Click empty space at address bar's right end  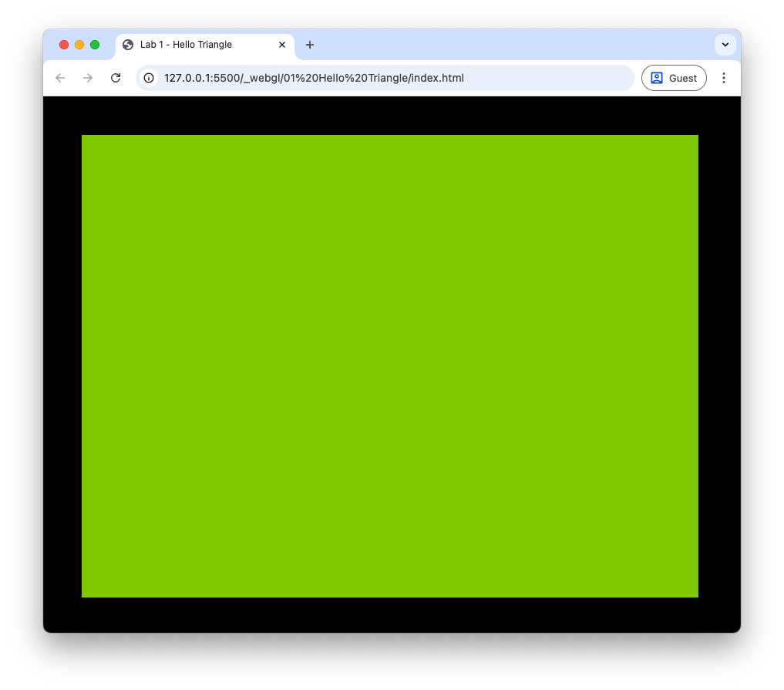[586, 78]
